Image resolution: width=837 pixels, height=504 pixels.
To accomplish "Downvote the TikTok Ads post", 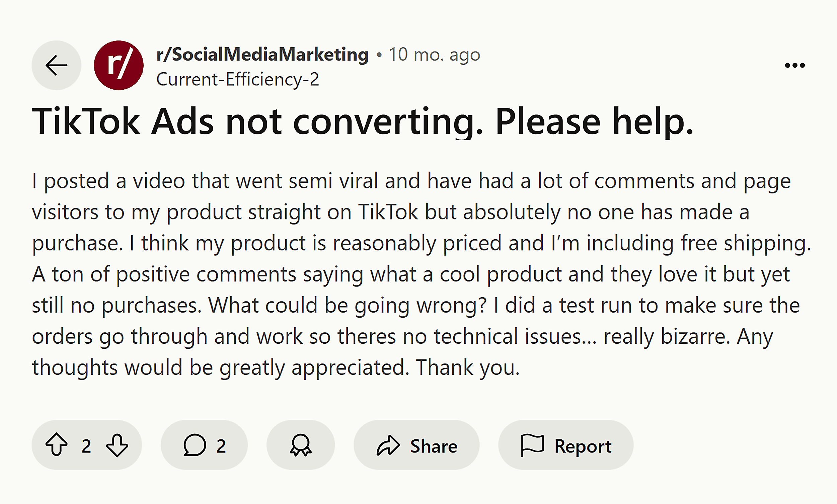I will point(117,445).
